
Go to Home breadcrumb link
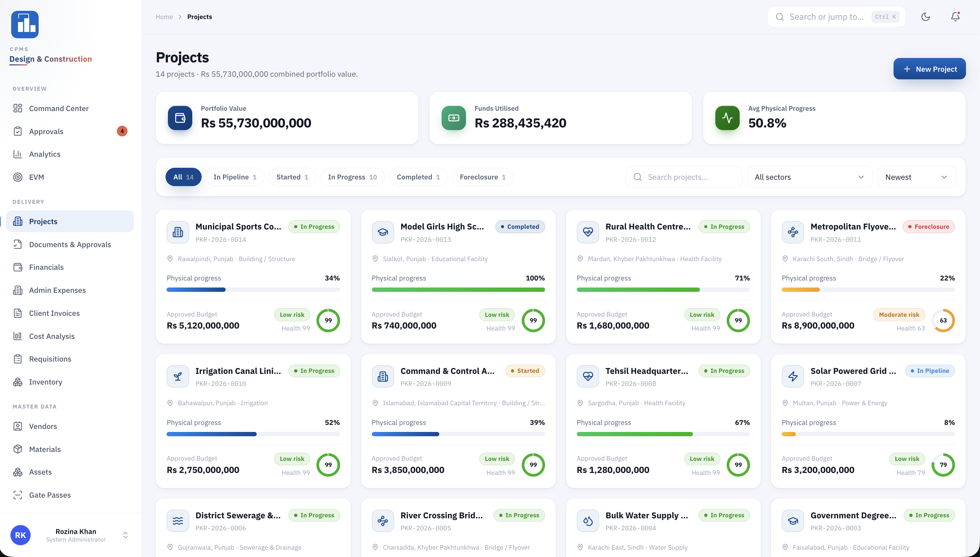164,17
